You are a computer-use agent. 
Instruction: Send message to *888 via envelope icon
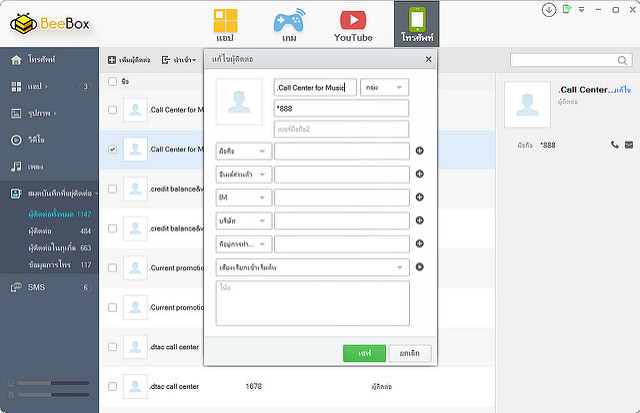[x=629, y=145]
